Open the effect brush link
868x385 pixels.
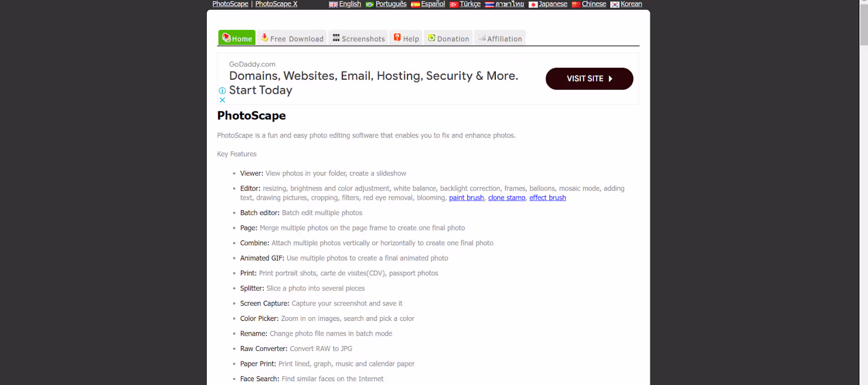[x=547, y=198]
